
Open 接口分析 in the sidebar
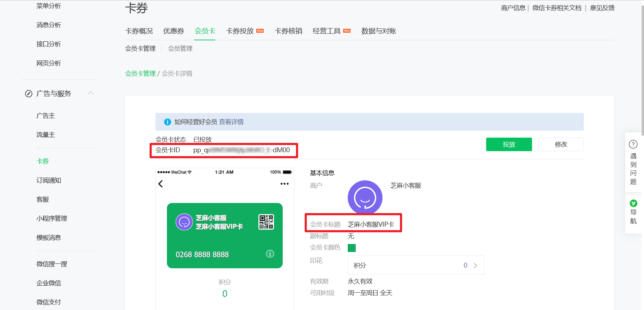pos(49,44)
